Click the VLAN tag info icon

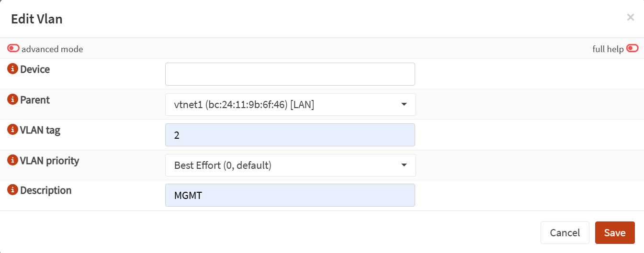13,130
